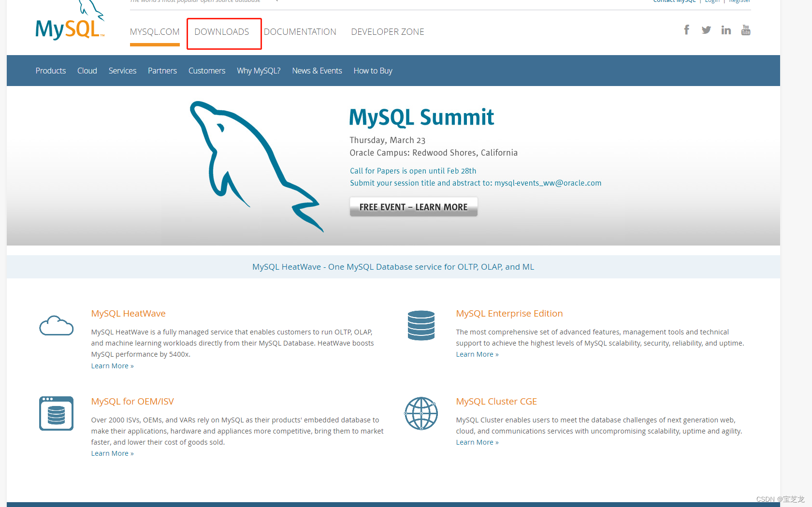This screenshot has width=812, height=507.
Task: Select the MySQL Cluster CGE globe icon
Action: pos(421,413)
